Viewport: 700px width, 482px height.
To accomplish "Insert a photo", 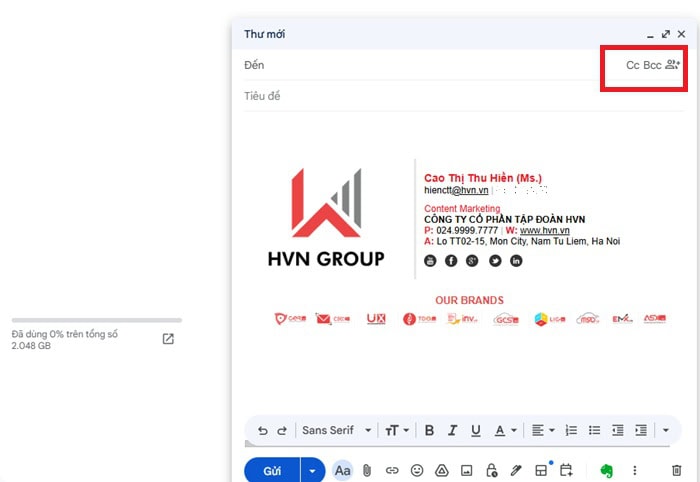I will click(467, 470).
